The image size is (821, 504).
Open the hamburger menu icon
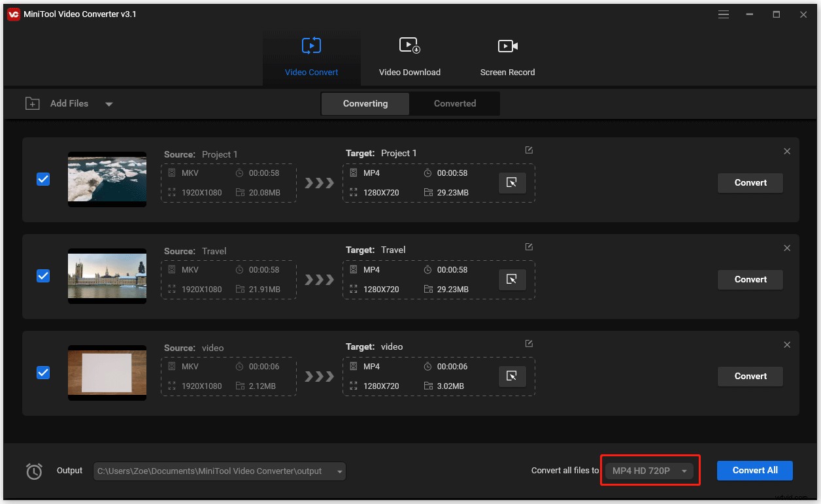click(723, 14)
